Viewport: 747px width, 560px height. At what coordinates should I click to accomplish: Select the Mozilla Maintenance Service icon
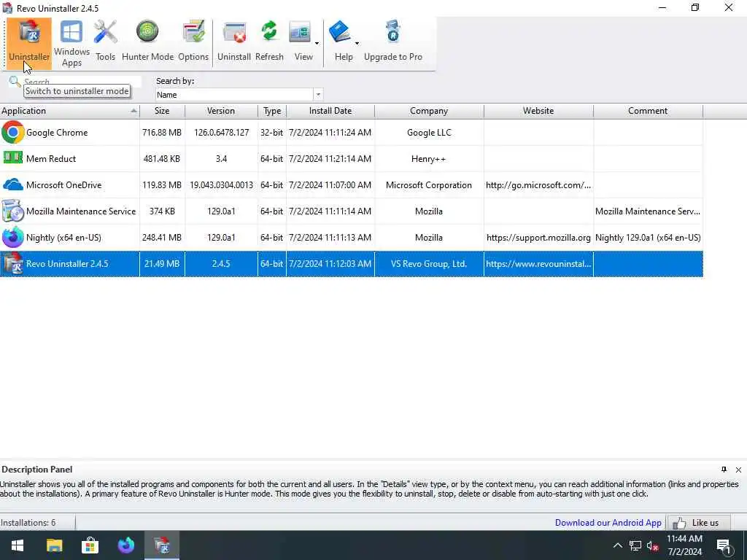[x=13, y=211]
